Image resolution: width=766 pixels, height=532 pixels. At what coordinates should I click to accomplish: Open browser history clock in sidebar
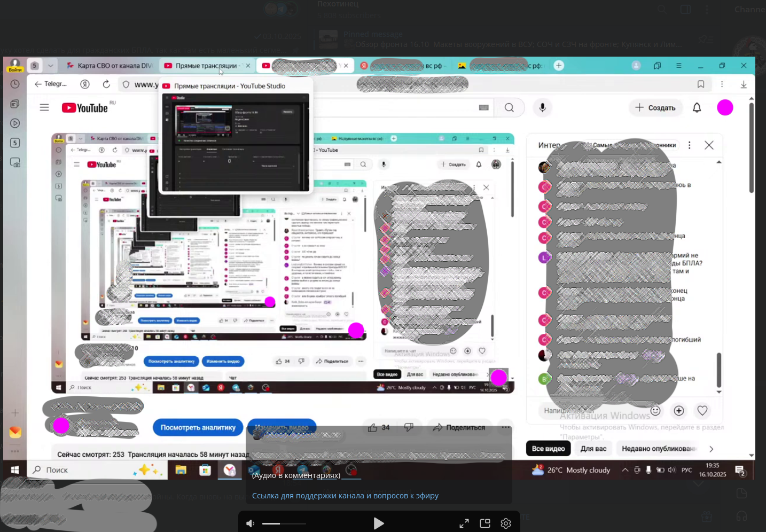coord(15,84)
